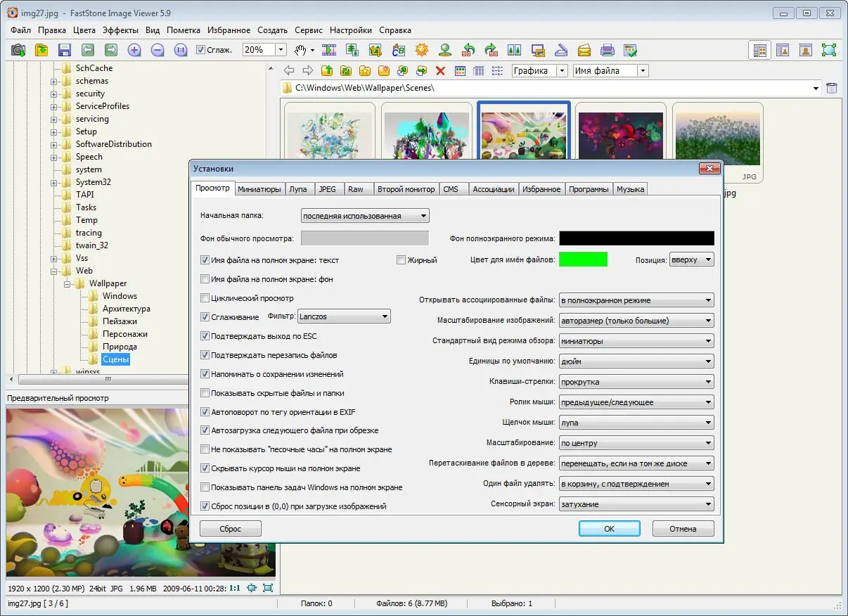
Task: Open the Начальная папка dropdown
Action: [365, 216]
